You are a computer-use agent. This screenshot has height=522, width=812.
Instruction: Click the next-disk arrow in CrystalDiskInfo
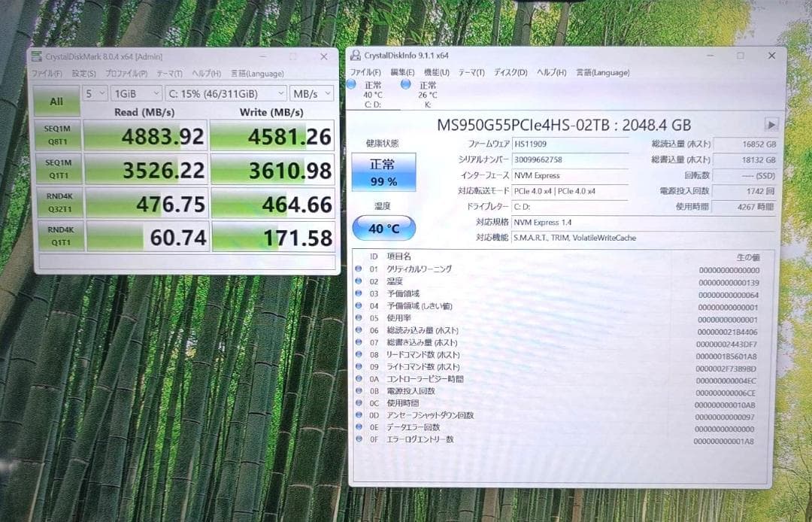coord(771,125)
